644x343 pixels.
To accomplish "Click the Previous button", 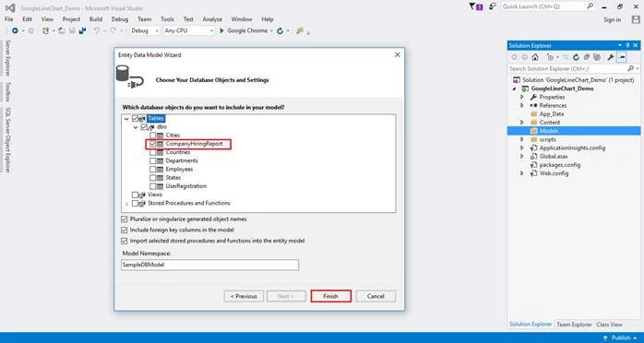I will coord(244,296).
